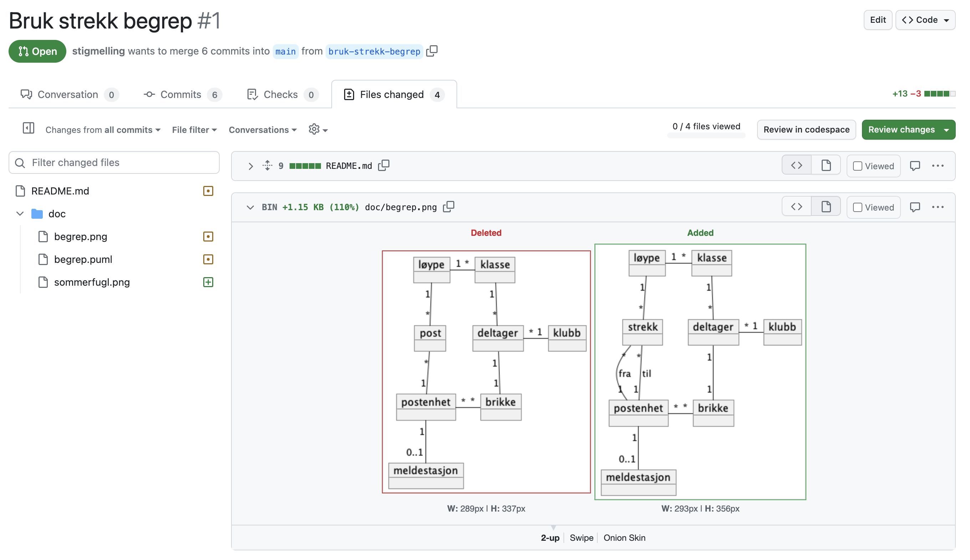Switch image comparison to Swipe mode

point(581,538)
